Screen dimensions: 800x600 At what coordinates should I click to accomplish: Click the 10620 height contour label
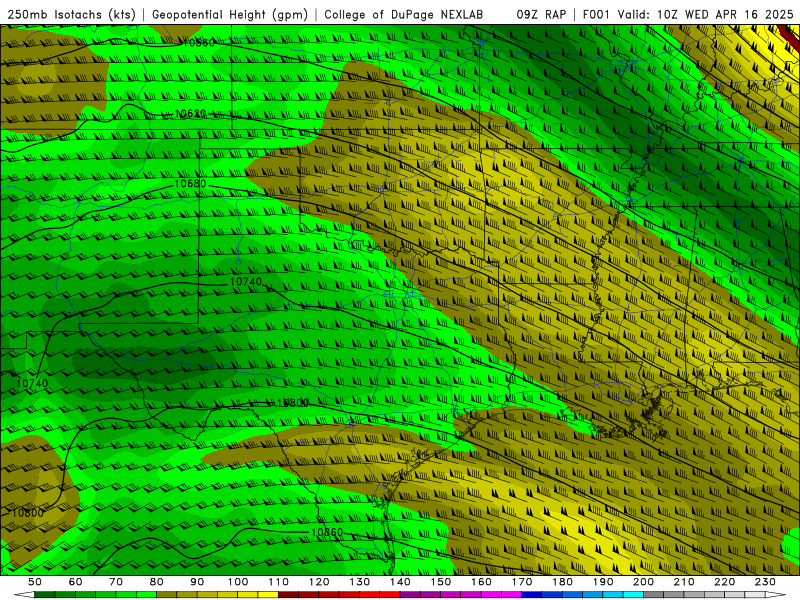pos(190,113)
